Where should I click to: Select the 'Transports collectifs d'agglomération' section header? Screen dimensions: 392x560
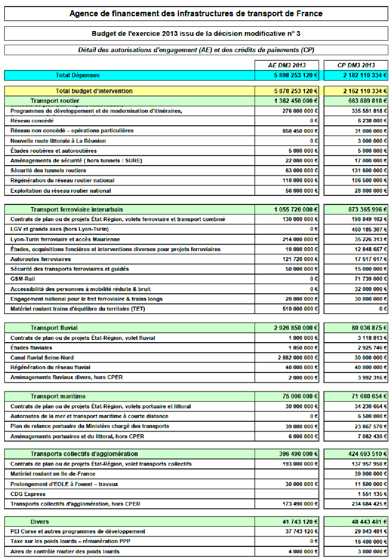click(84, 454)
